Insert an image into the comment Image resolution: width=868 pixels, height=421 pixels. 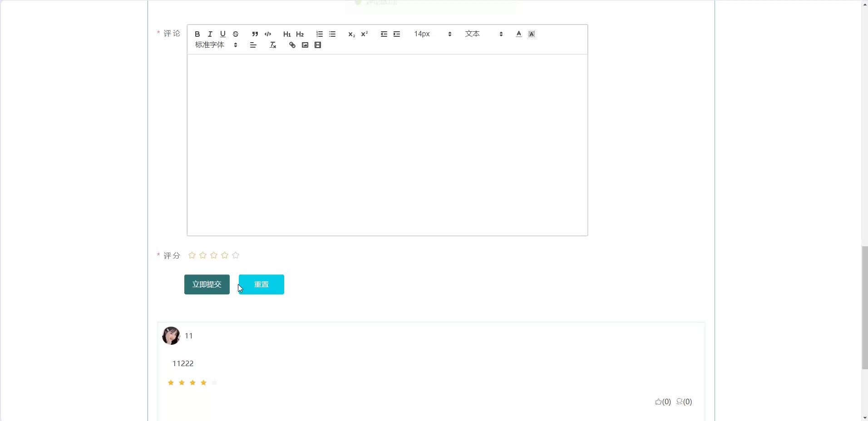click(x=305, y=45)
